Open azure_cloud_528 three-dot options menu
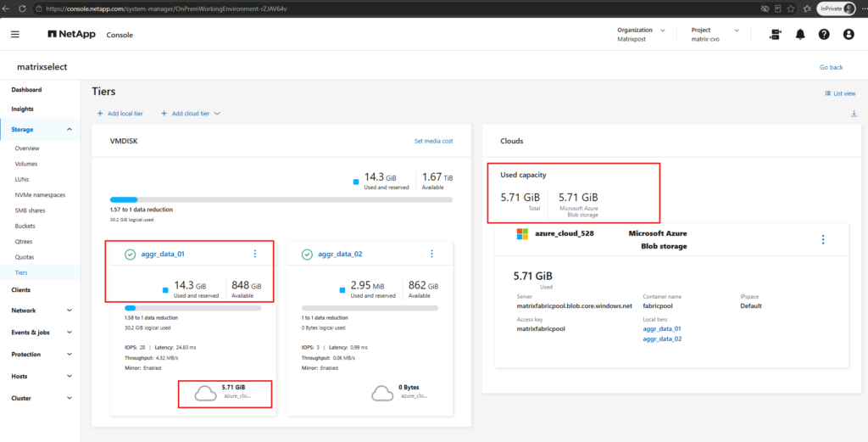Screen dimensions: 868x442 point(822,239)
